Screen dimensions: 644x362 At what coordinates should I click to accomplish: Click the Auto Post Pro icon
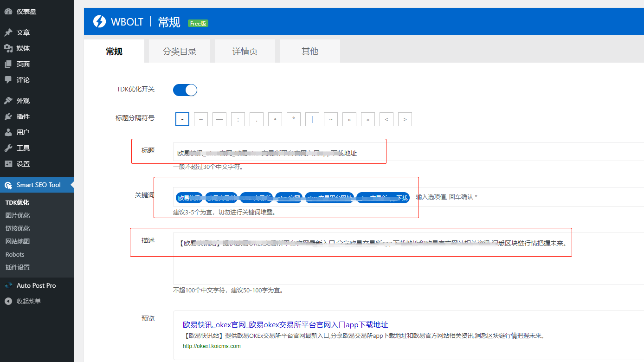(x=8, y=285)
